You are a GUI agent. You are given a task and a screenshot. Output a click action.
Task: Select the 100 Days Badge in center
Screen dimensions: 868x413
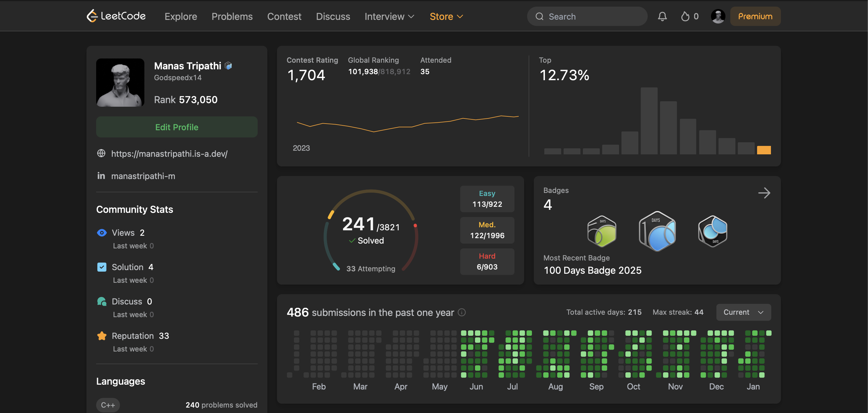657,231
